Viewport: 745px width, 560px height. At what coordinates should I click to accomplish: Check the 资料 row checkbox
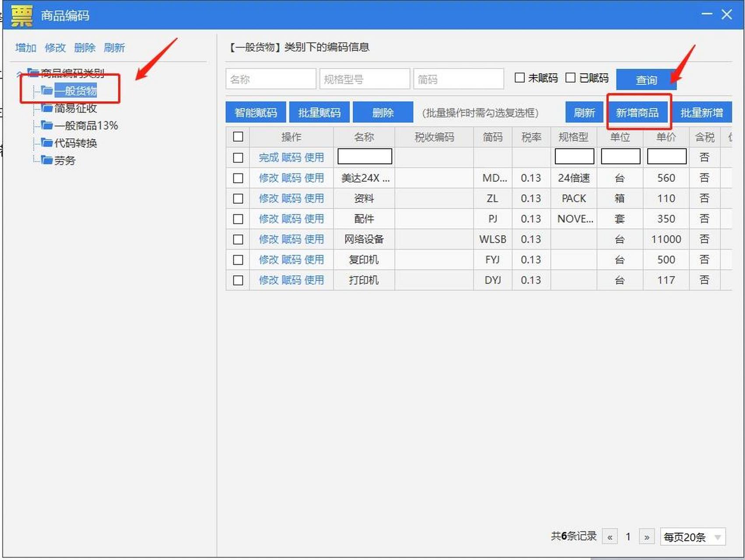coord(238,199)
